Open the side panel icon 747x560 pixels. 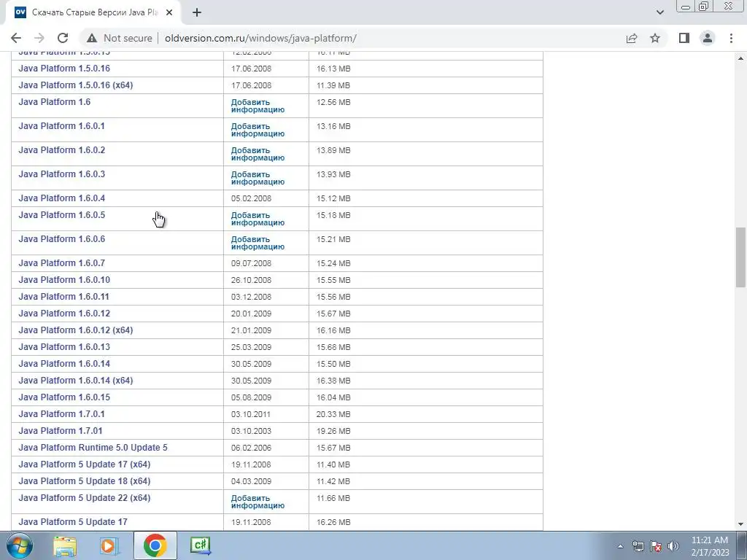[x=684, y=38]
